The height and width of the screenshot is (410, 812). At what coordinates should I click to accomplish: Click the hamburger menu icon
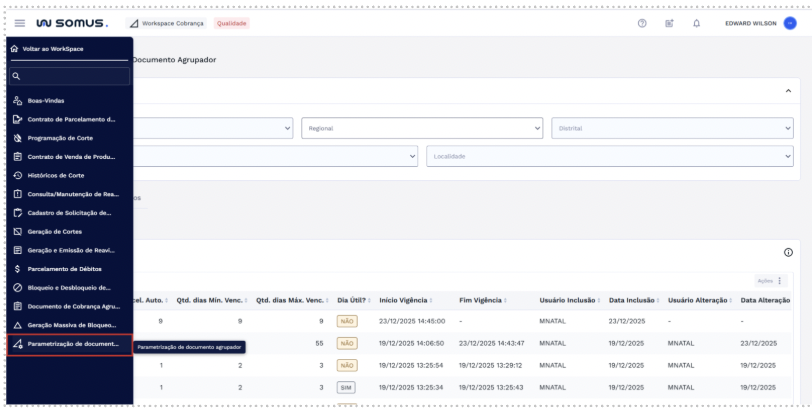click(x=20, y=23)
